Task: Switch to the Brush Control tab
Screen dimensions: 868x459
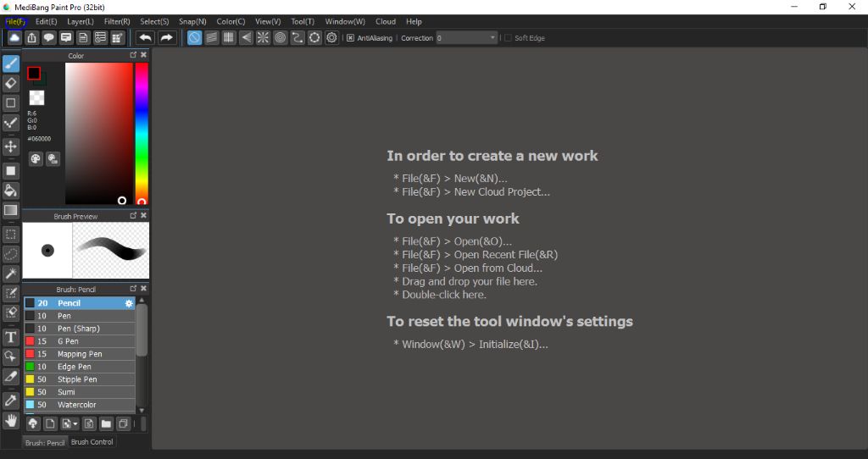Action: click(92, 442)
